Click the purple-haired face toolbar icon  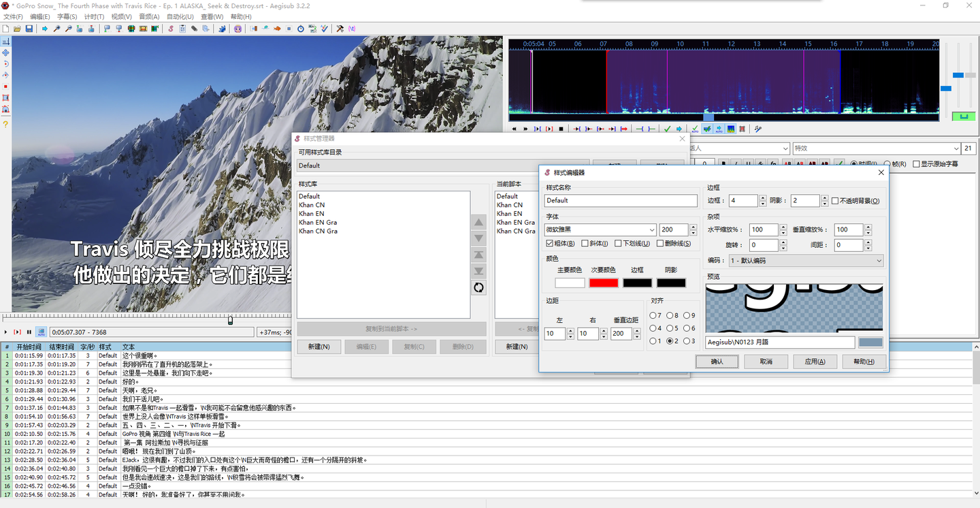tap(238, 29)
